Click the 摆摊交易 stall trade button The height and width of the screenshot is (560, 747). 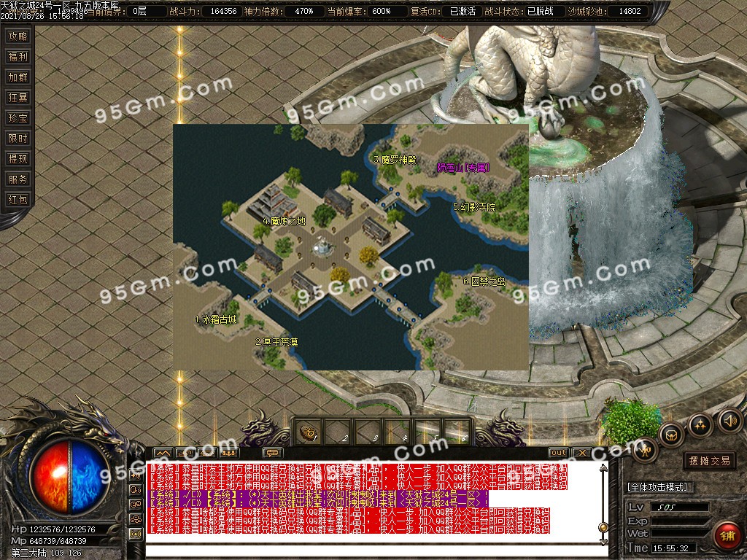click(x=709, y=461)
